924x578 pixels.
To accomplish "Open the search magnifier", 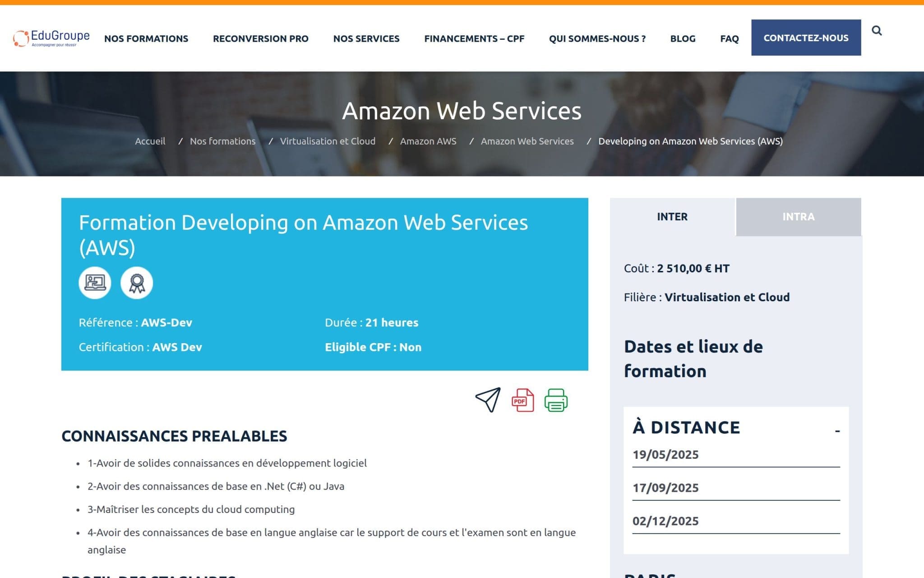I will pos(877,30).
